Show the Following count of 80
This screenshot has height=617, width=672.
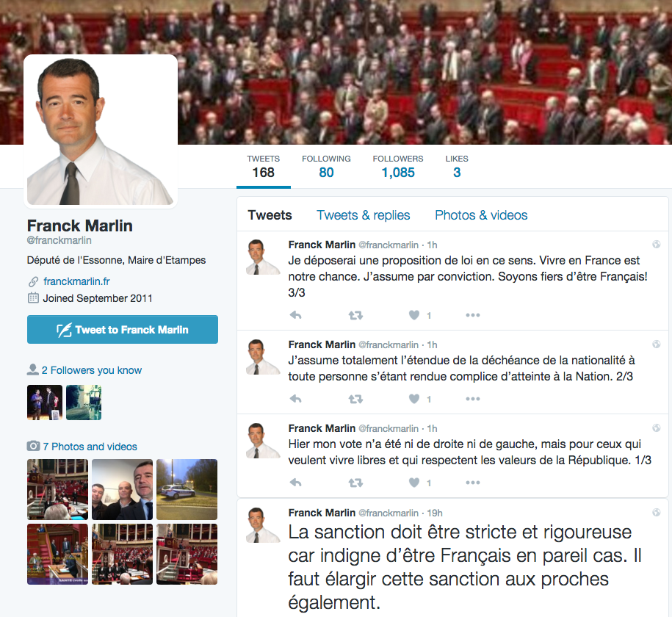(326, 167)
